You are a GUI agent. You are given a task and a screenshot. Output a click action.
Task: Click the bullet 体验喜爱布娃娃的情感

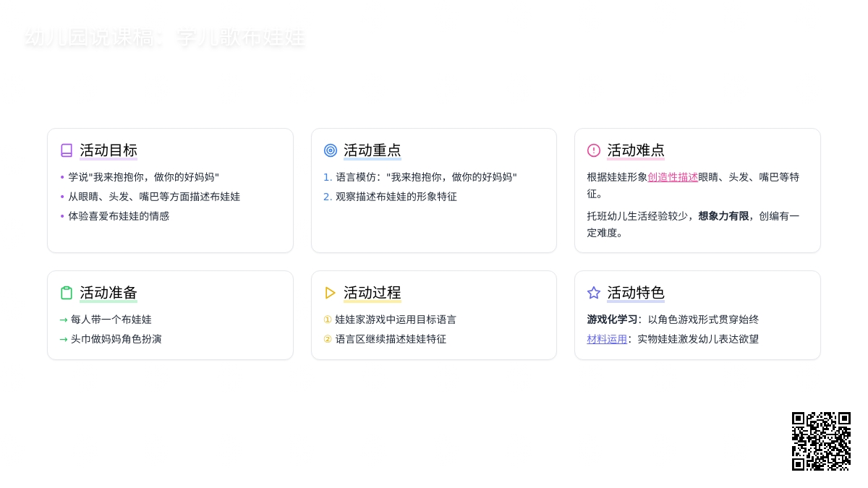pyautogui.click(x=119, y=216)
